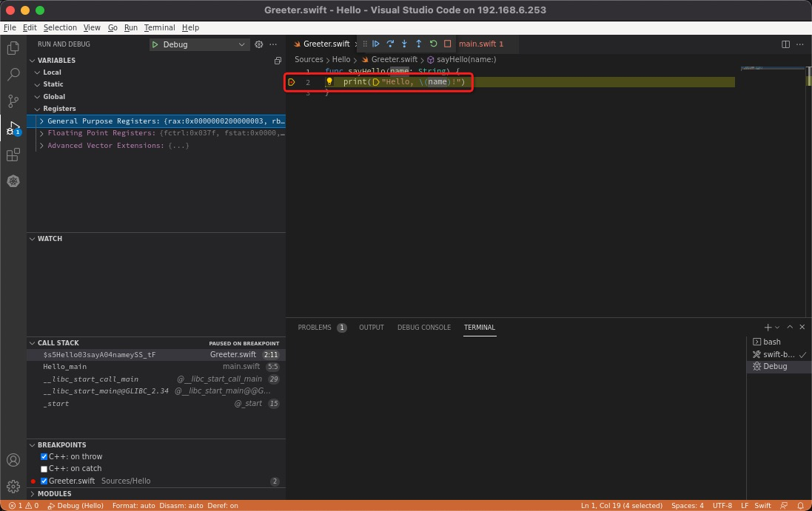Enable C++: on catch breakpoint checkbox
This screenshot has height=511, width=812.
tap(44, 469)
